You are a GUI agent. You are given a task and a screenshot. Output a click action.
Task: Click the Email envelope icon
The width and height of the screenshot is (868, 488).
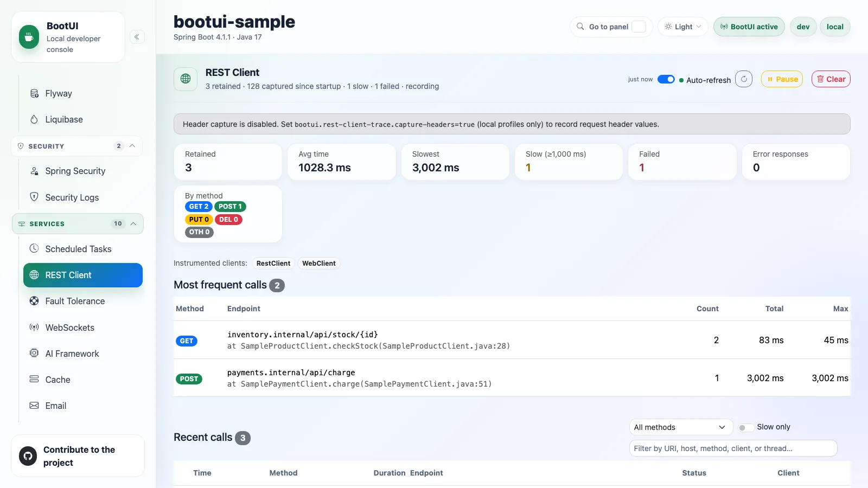coord(34,406)
